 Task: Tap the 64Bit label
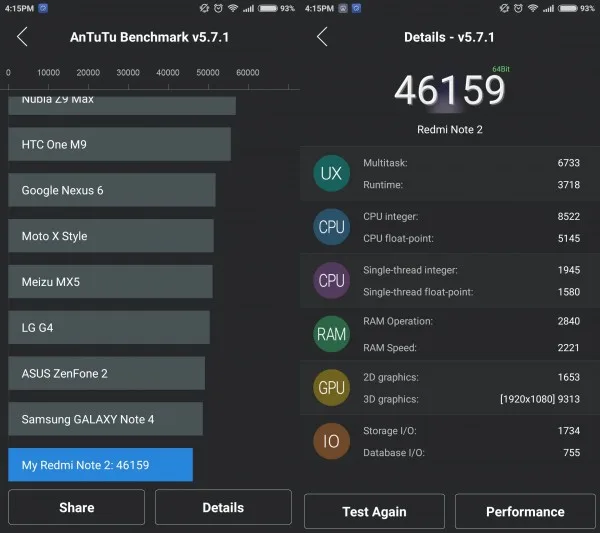click(x=501, y=69)
